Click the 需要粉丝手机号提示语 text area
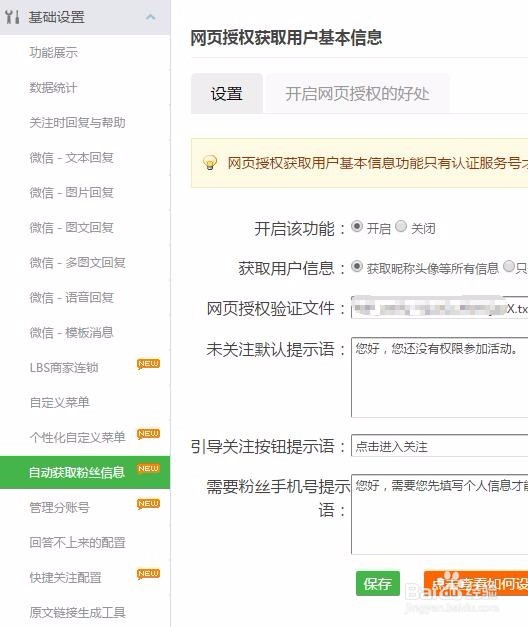 point(440,514)
